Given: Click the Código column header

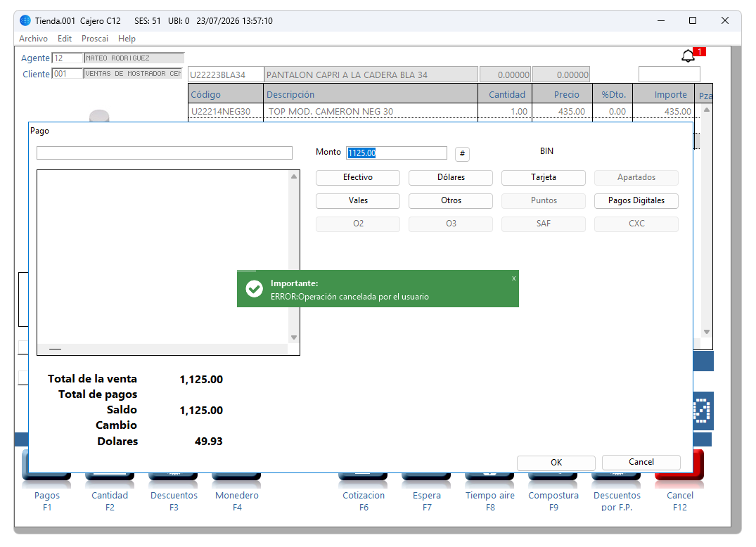Looking at the screenshot, I should 226,94.
